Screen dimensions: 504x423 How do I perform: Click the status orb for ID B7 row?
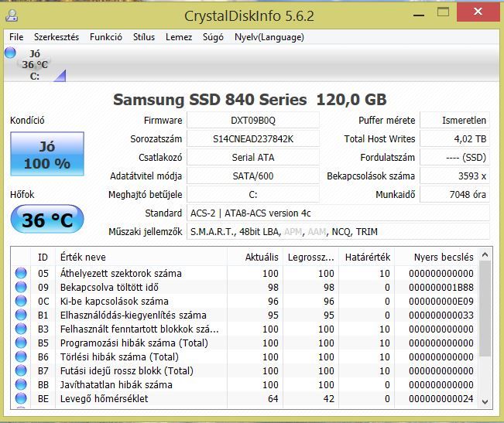(x=21, y=370)
